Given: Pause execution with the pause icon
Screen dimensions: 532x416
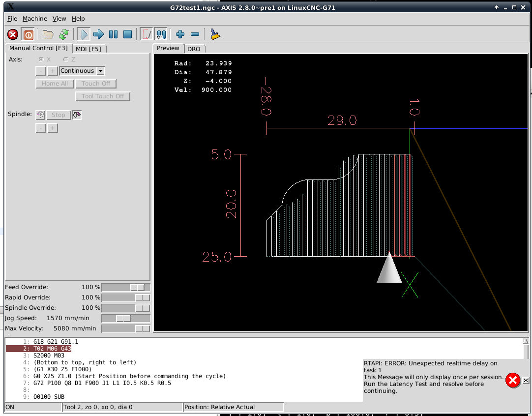Looking at the screenshot, I should pos(113,34).
